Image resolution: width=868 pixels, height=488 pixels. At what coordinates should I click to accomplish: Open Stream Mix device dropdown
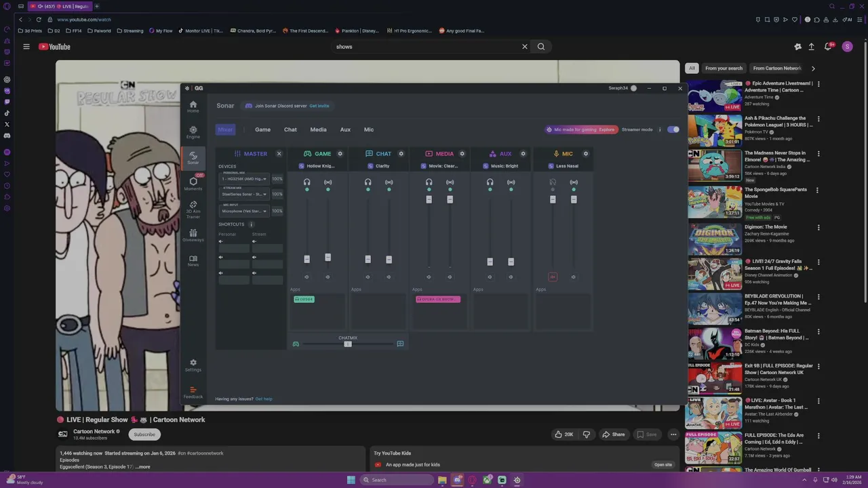pyautogui.click(x=244, y=195)
